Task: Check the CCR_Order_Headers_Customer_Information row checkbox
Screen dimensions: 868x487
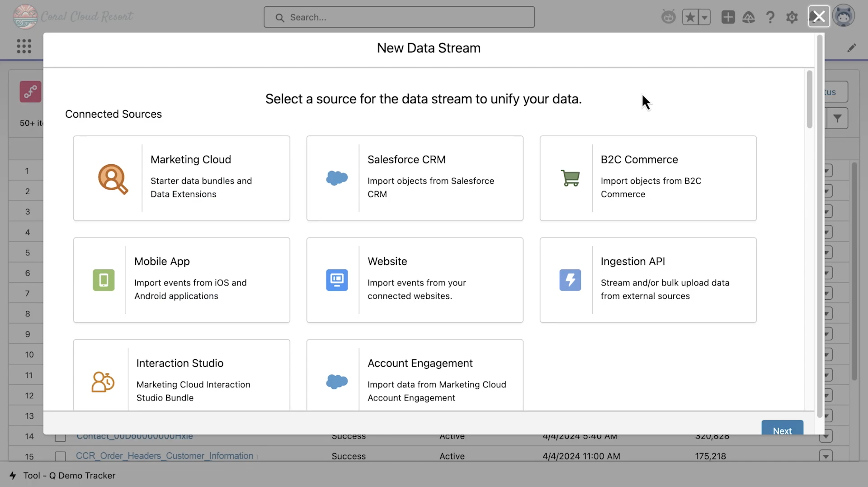Action: (60, 456)
